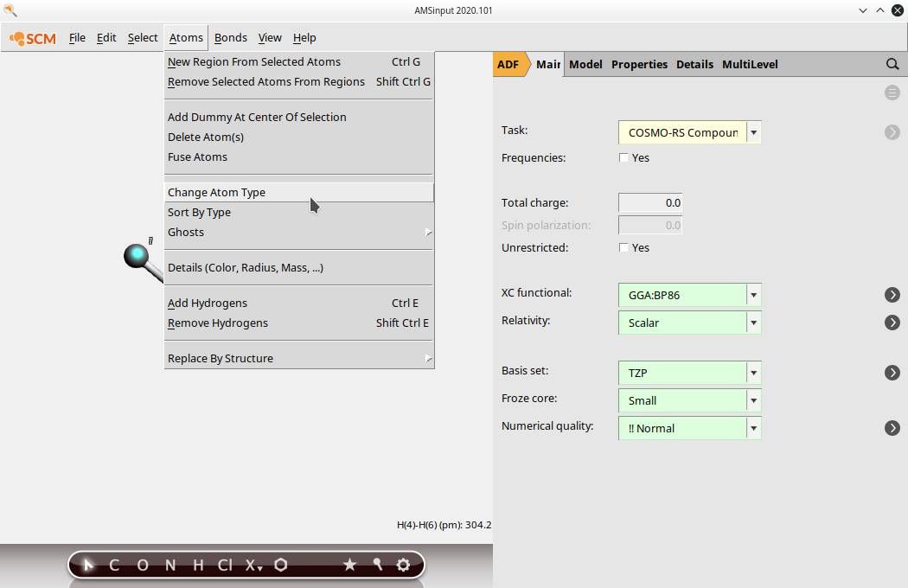Open the View menu
This screenshot has height=588, width=908.
270,38
